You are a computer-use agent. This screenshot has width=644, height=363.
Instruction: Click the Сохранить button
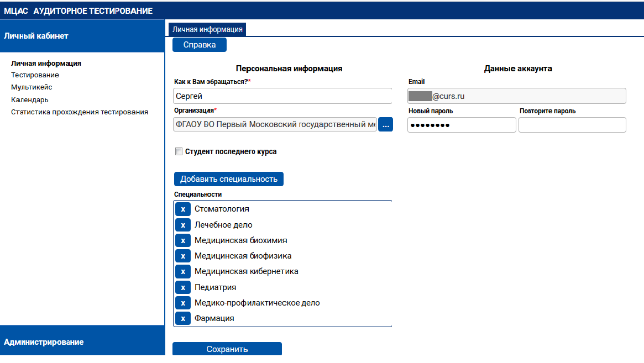point(227,349)
